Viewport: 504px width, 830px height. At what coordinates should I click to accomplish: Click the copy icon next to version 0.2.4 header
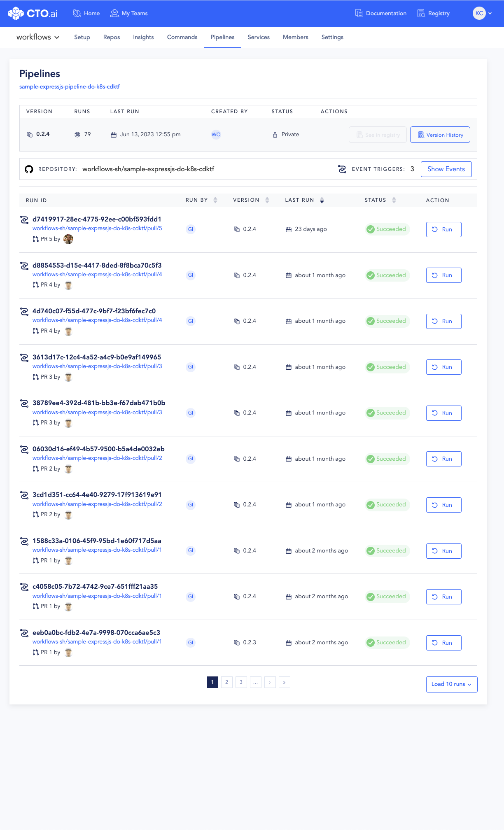(30, 135)
